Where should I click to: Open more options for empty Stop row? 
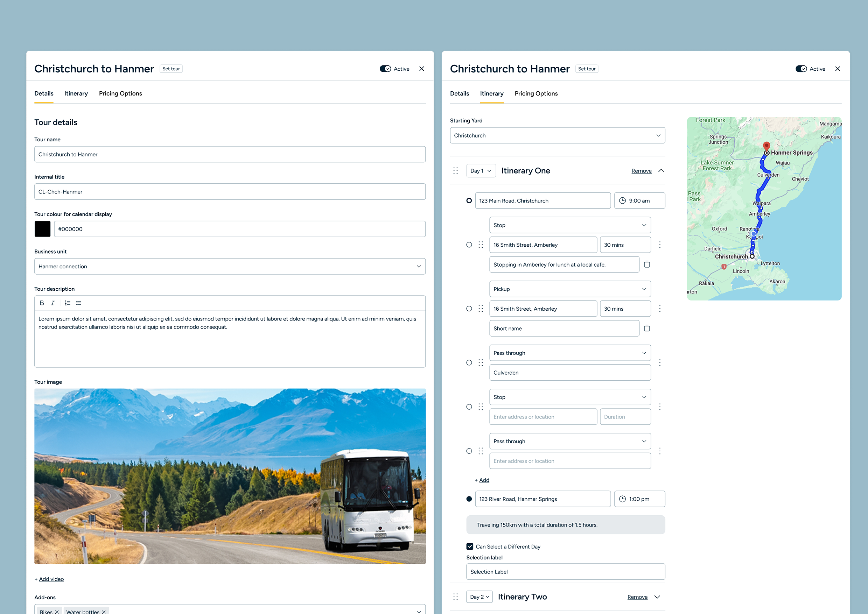pos(660,407)
